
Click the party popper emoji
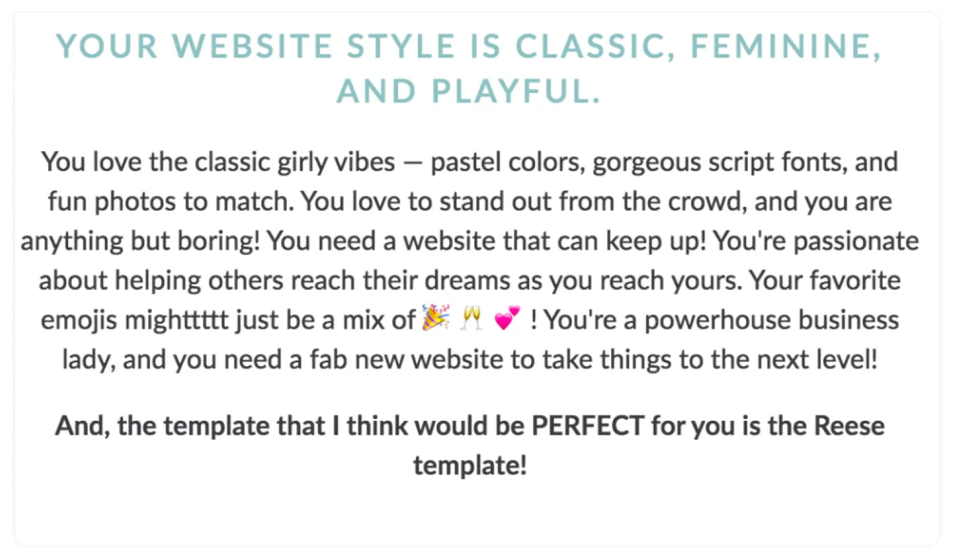[x=436, y=318]
